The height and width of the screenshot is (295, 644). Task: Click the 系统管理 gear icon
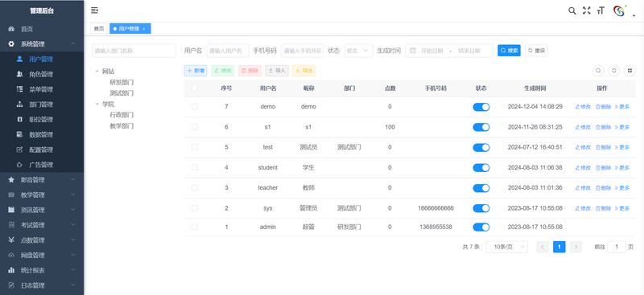click(x=11, y=44)
